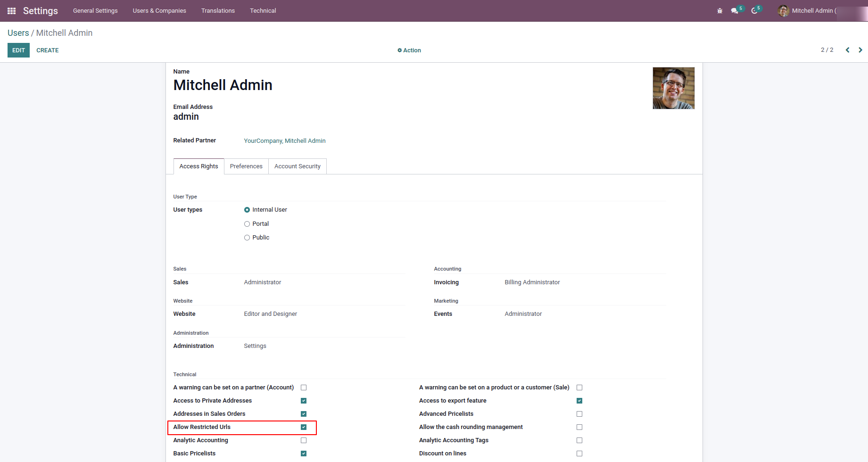
Task: Switch to Access Rights tab
Action: 198,166
